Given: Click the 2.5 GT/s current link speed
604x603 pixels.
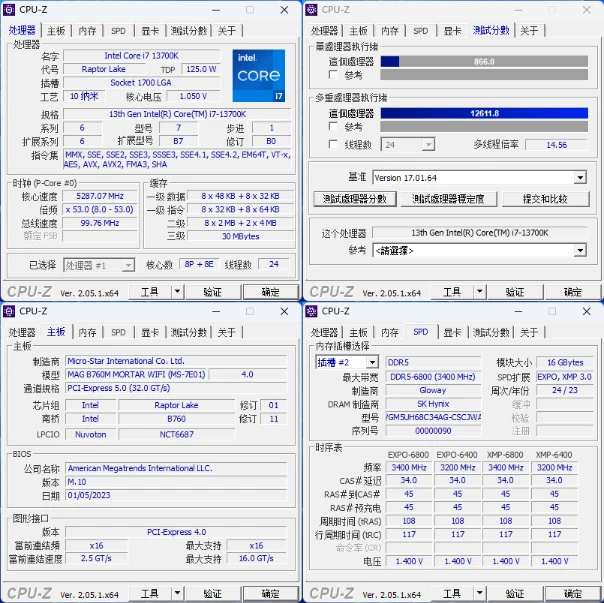Looking at the screenshot, I should click(x=96, y=558).
